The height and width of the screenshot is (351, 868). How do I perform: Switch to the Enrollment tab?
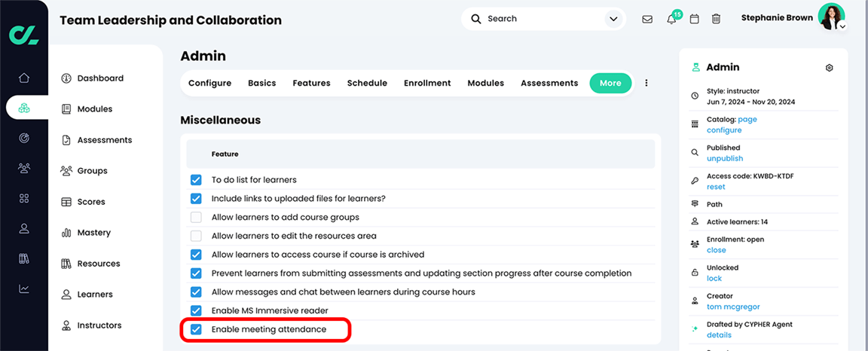[x=427, y=83]
